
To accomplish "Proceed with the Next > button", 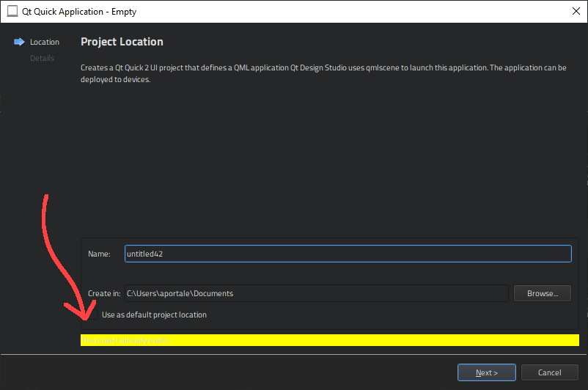I will [486, 372].
